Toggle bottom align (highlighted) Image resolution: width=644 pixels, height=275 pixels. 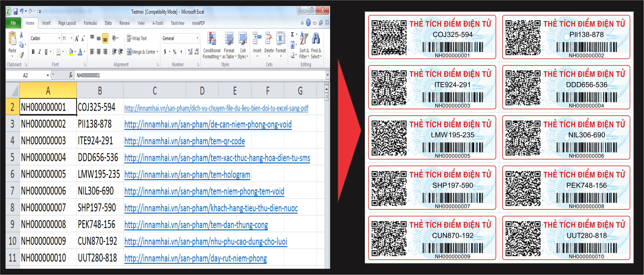pos(105,38)
